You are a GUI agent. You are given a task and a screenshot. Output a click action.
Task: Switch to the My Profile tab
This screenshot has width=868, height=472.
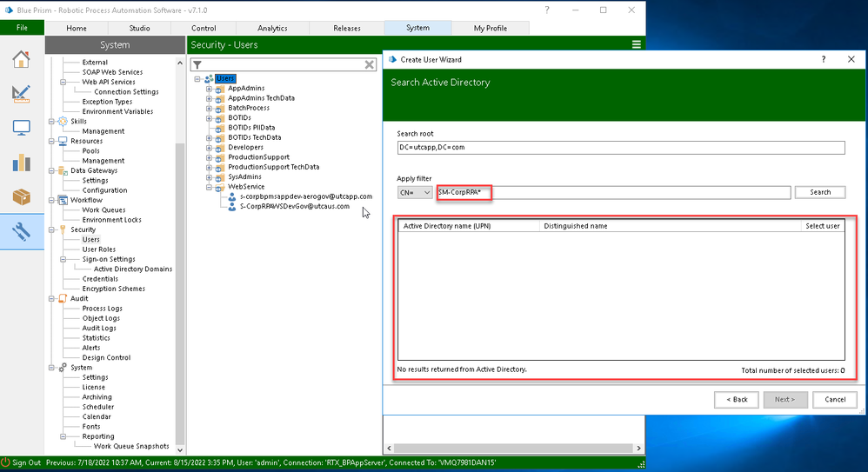click(491, 28)
